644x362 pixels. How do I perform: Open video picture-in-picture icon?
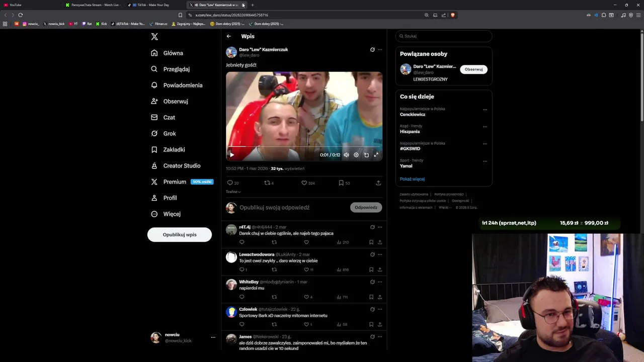tap(366, 155)
